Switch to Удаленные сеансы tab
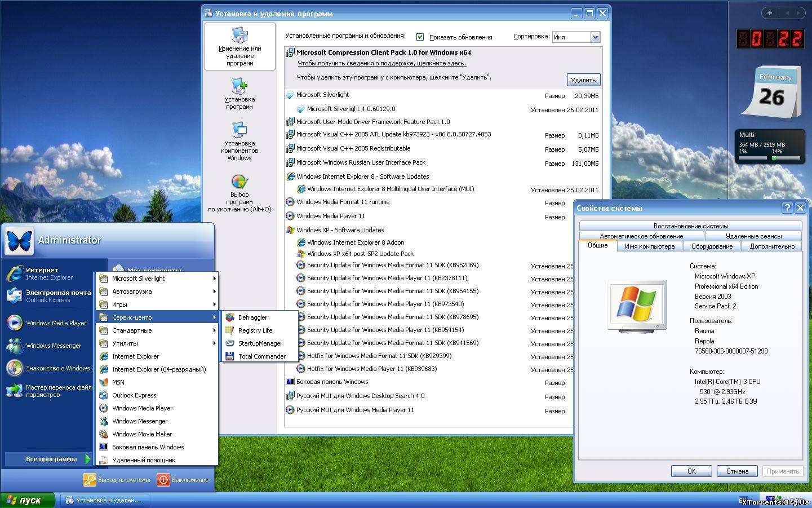This screenshot has height=508, width=812. click(753, 236)
